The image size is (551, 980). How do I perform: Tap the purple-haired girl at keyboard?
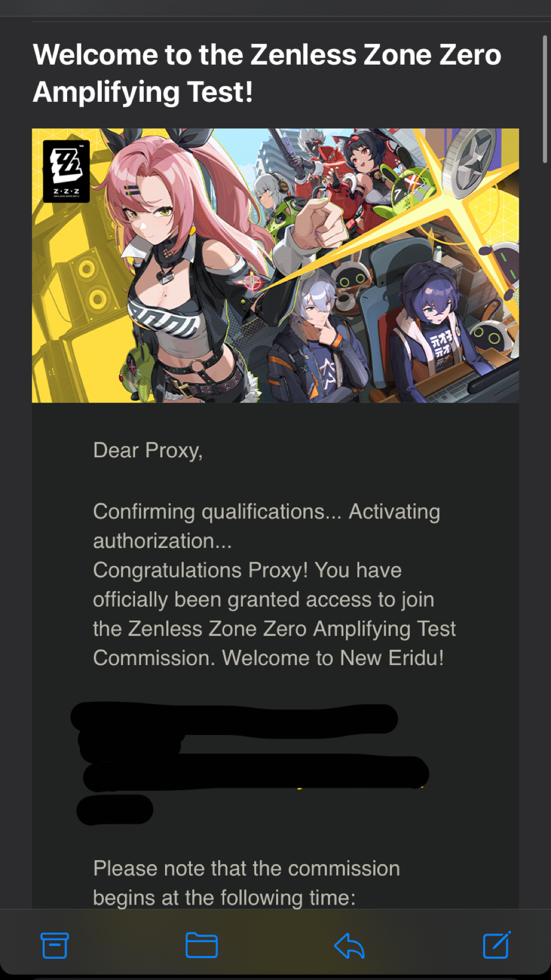437,334
